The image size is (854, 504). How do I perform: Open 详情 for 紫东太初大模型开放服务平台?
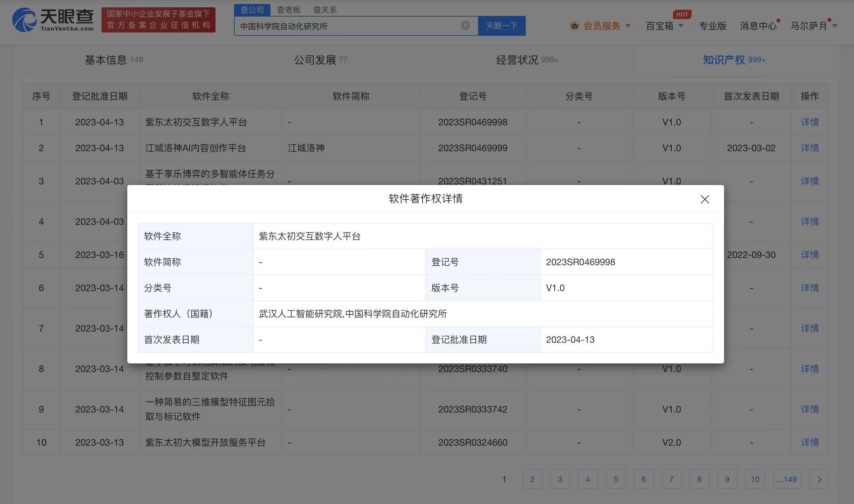[809, 442]
